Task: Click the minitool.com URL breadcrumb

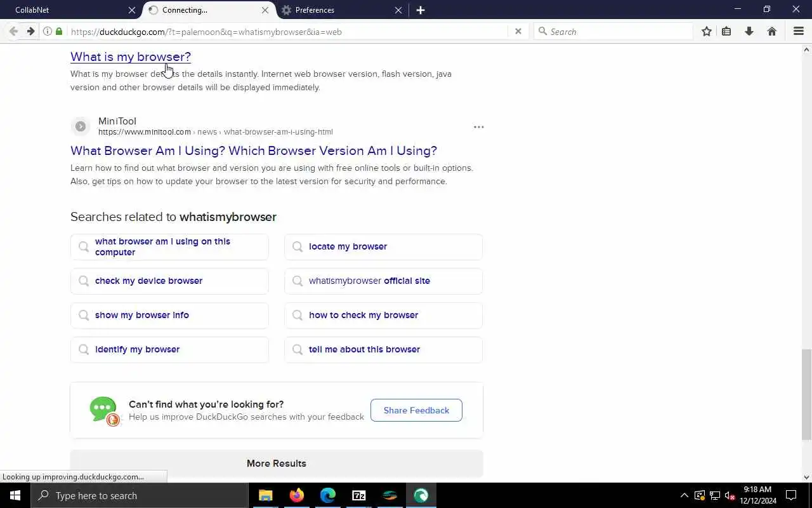Action: click(x=215, y=132)
